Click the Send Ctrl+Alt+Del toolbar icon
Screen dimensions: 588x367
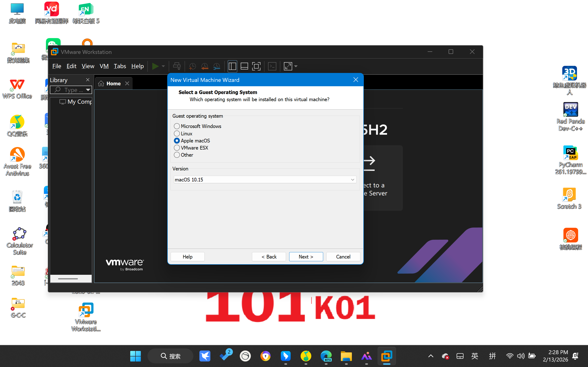click(177, 66)
